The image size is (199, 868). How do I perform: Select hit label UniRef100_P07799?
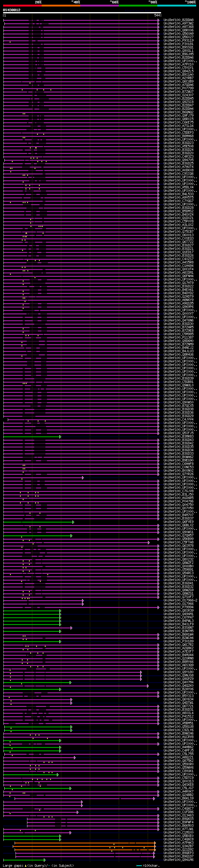[178, 88]
